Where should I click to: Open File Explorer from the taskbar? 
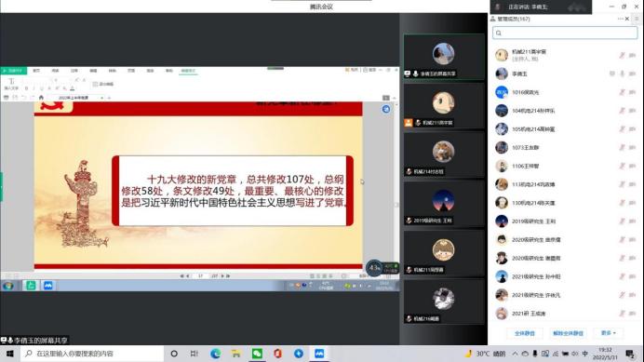pyautogui.click(x=236, y=354)
